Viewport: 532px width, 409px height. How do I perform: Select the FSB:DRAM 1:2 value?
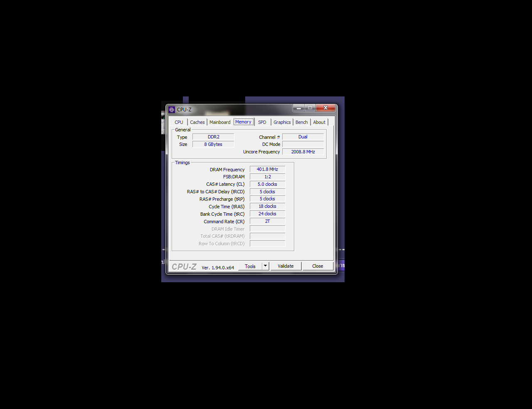coord(268,177)
